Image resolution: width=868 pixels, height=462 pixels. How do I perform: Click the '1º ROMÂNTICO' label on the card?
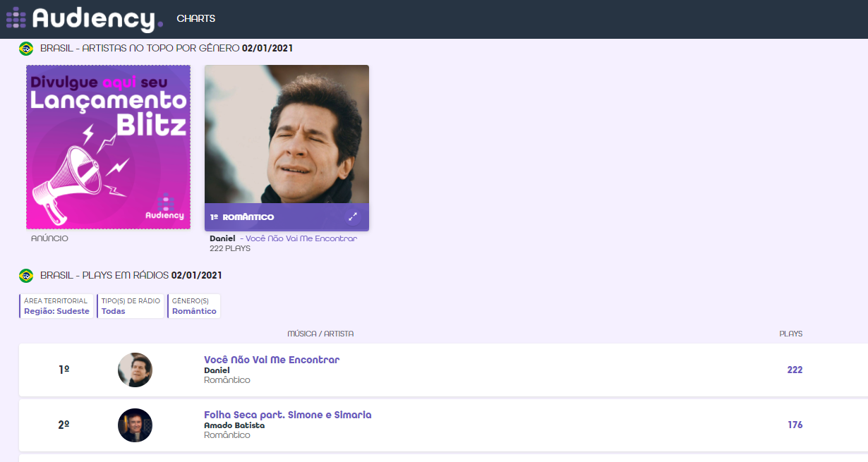[x=242, y=217]
